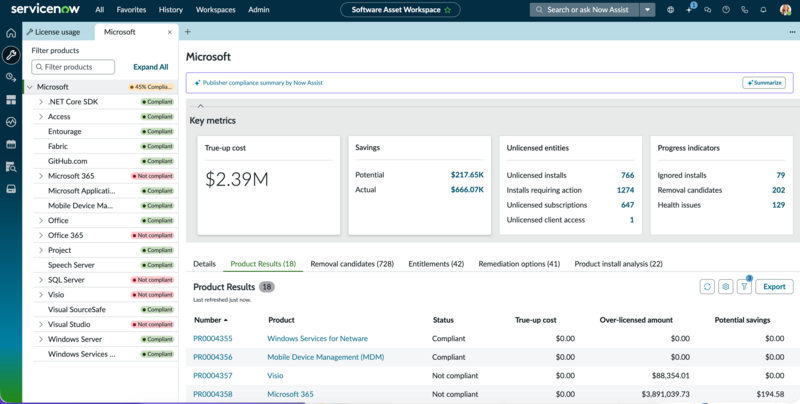This screenshot has width=800, height=404.
Task: Open the All menu
Action: (100, 10)
